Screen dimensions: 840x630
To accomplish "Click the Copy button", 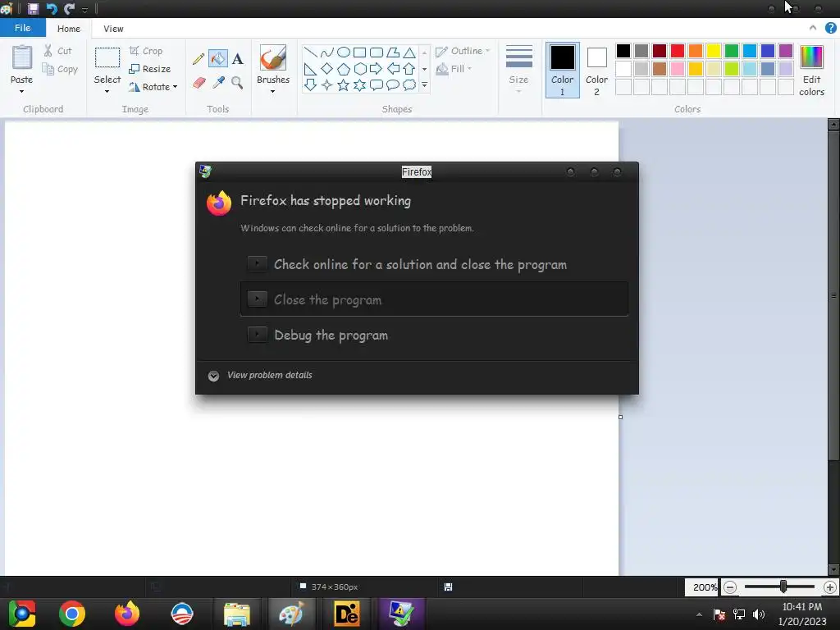I will [x=60, y=69].
